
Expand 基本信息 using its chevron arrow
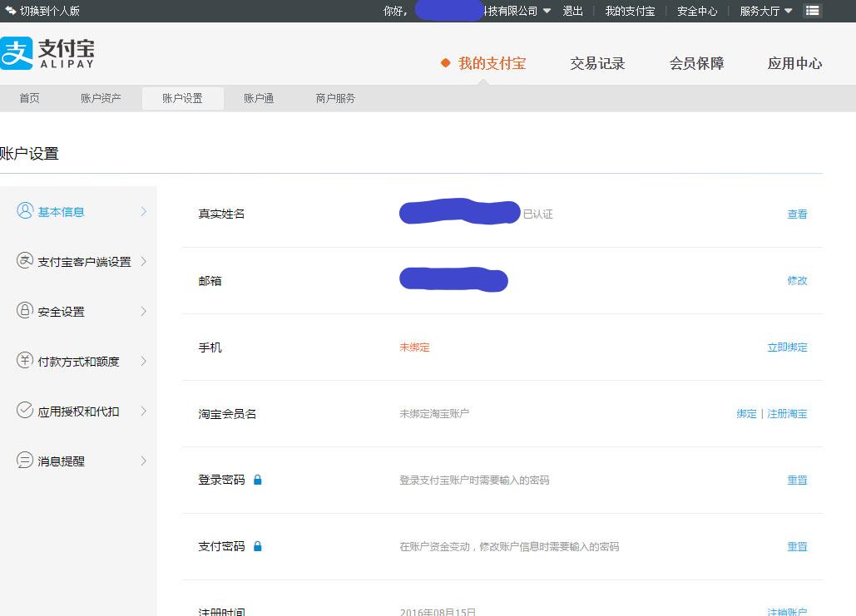[x=143, y=211]
